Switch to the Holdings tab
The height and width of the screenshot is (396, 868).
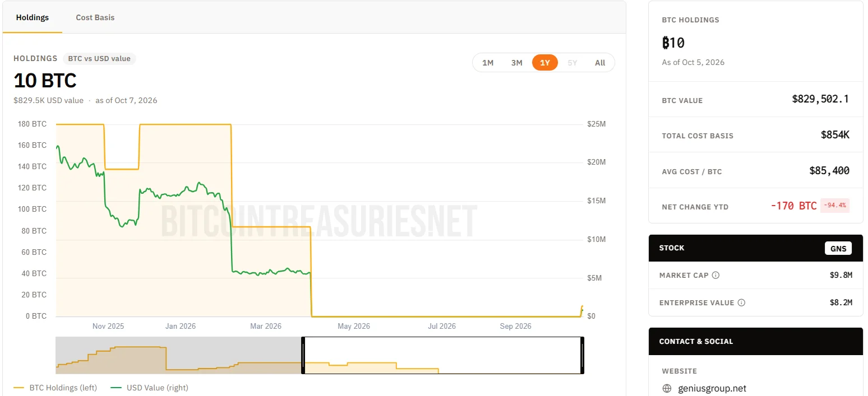tap(33, 17)
